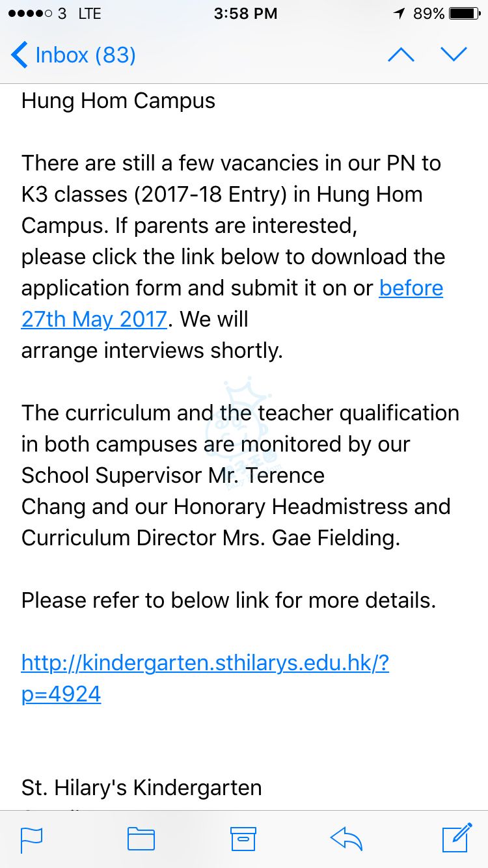Tap the 89% battery percentage text
The height and width of the screenshot is (868, 488).
tap(429, 14)
